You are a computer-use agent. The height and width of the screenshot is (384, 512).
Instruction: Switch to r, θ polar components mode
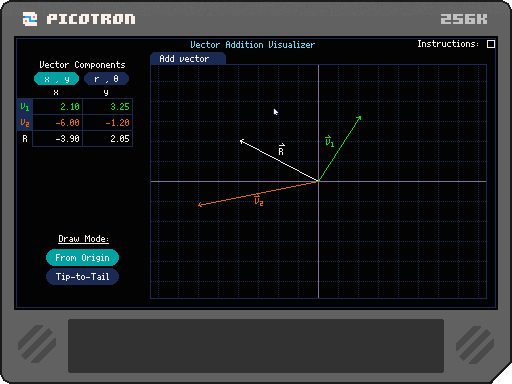[106, 79]
